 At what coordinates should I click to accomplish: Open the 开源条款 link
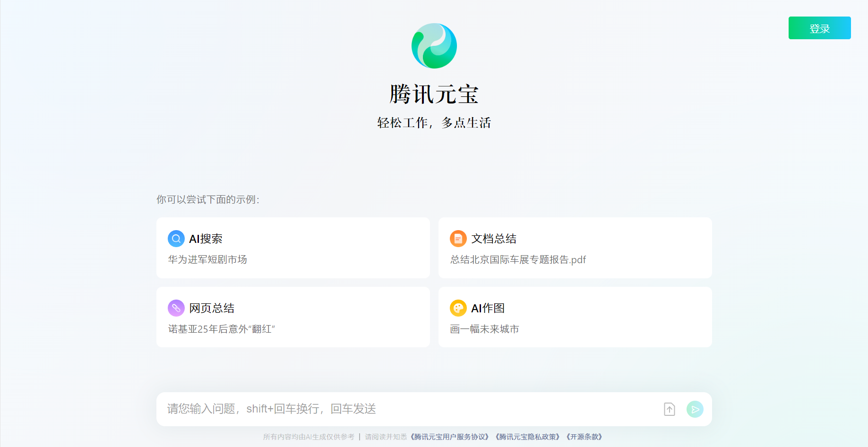click(x=584, y=437)
